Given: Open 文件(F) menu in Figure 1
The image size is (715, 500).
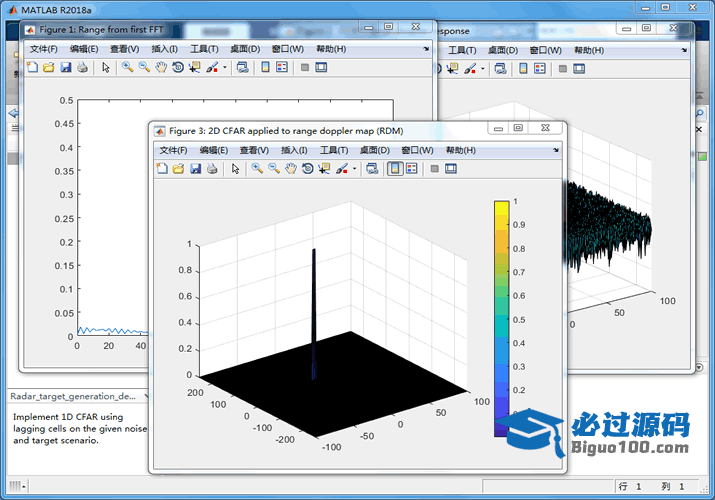Looking at the screenshot, I should tap(44, 49).
